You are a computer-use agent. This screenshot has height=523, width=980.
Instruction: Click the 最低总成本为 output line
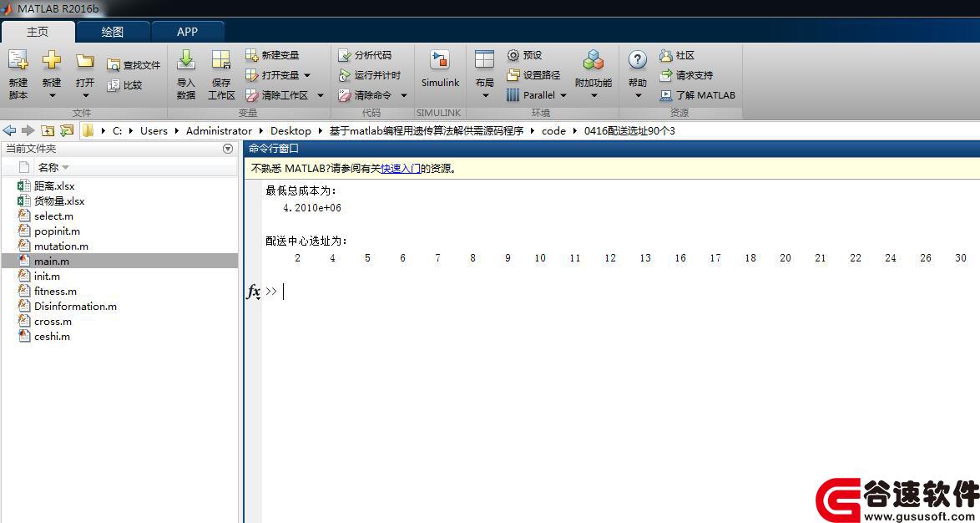(301, 190)
